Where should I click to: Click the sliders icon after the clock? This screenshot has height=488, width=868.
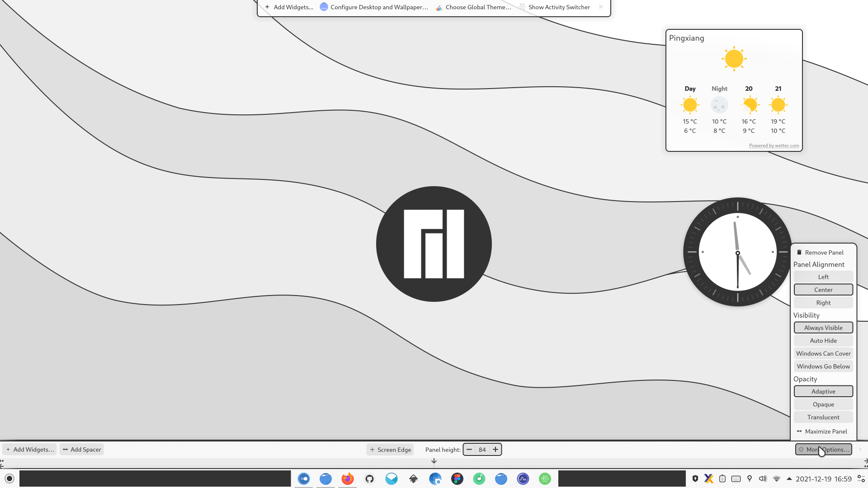tap(861, 479)
